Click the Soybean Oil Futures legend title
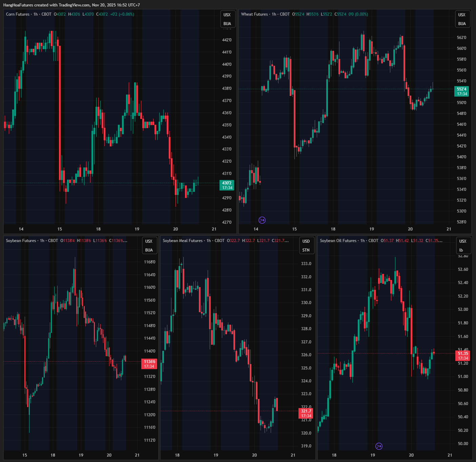 [338, 241]
